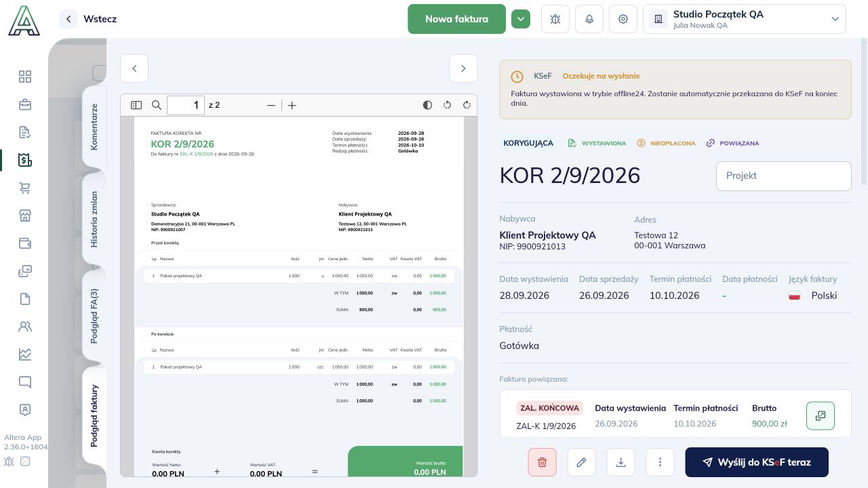Rotate PDF counterclockwise

(x=447, y=105)
